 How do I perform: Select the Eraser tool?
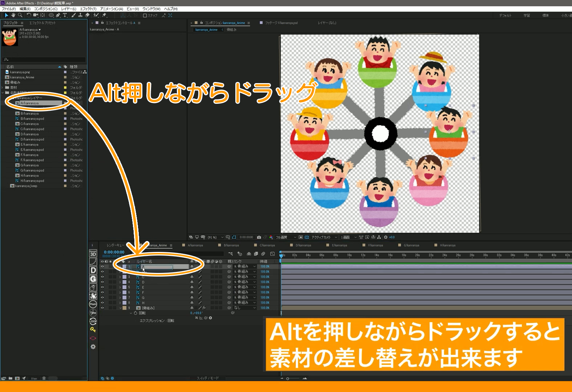(87, 15)
